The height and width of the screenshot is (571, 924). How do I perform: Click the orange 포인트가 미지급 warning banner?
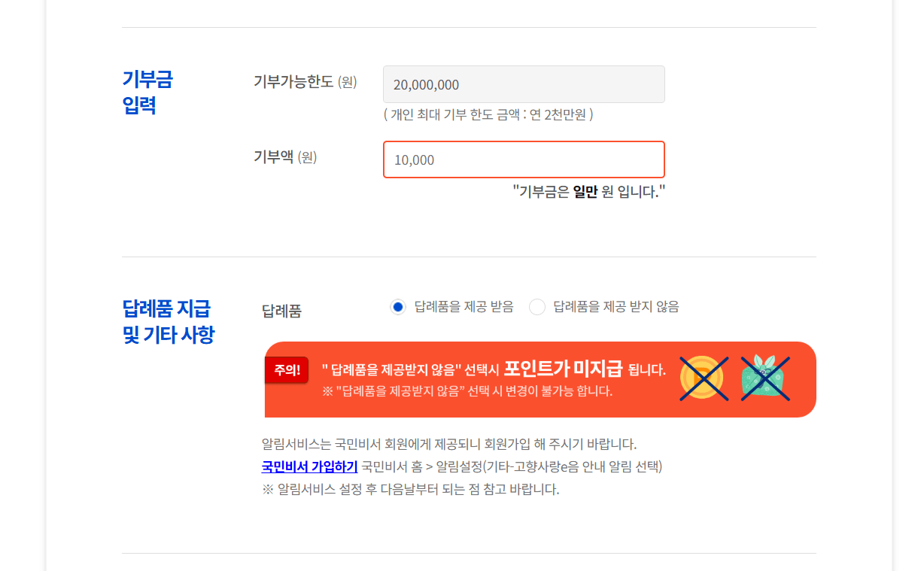point(540,379)
